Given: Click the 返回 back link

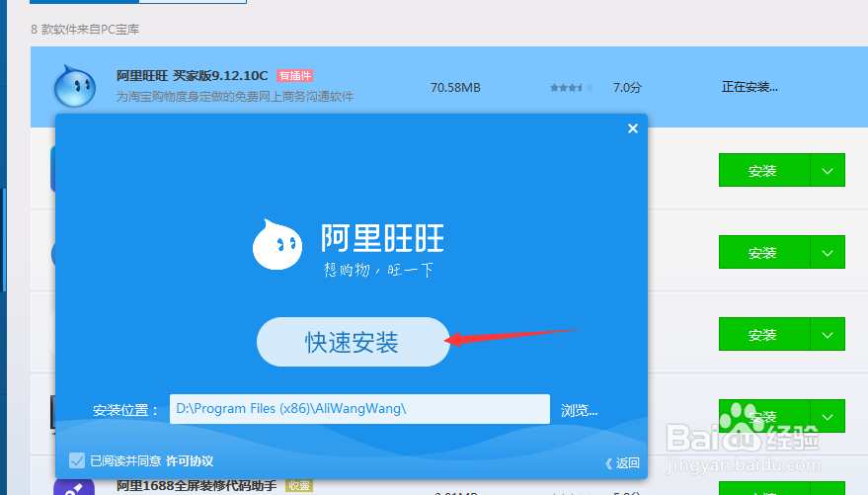Looking at the screenshot, I should coord(623,462).
